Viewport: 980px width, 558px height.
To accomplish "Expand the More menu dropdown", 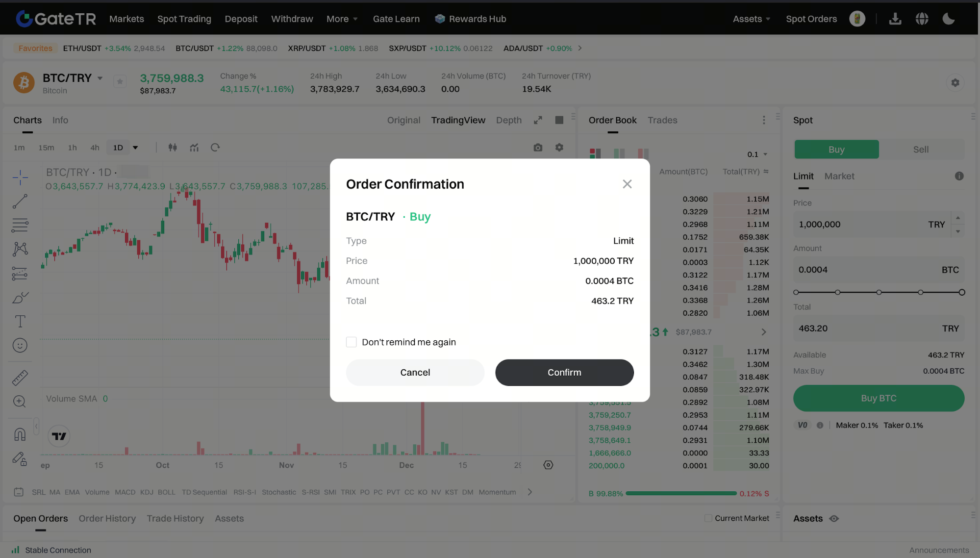I will pos(342,19).
